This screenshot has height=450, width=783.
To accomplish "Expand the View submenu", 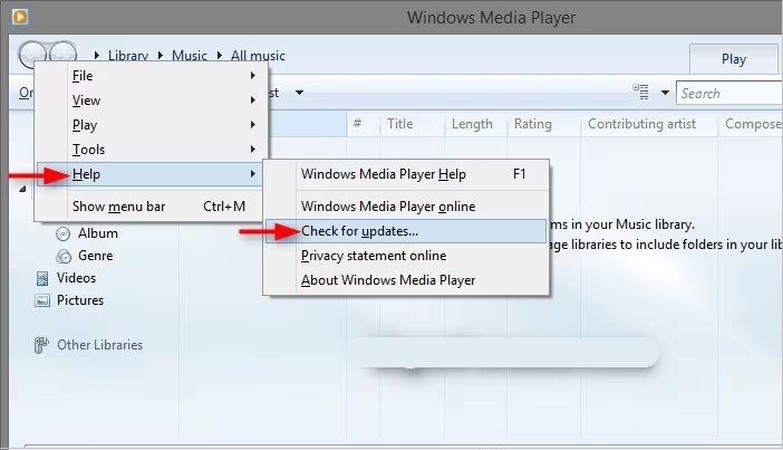I will (x=151, y=100).
